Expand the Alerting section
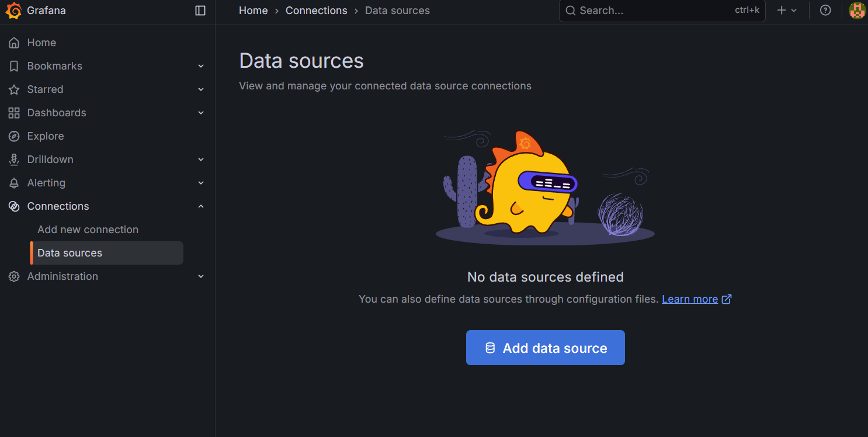Viewport: 868px width, 437px height. pos(201,182)
